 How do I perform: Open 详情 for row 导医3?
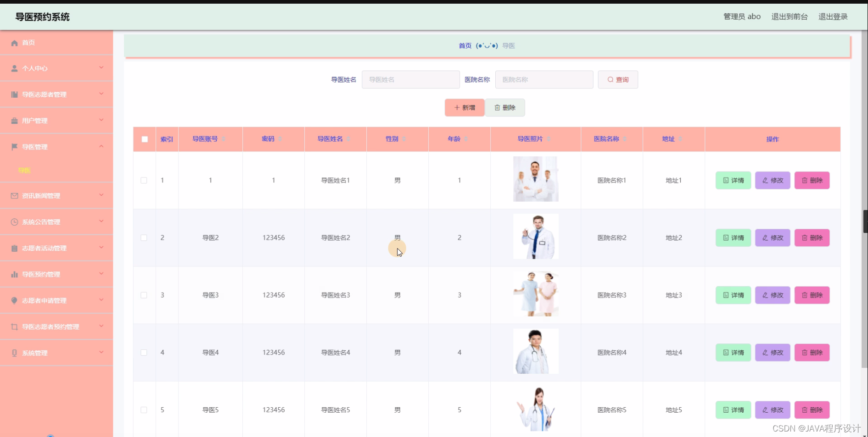click(733, 295)
